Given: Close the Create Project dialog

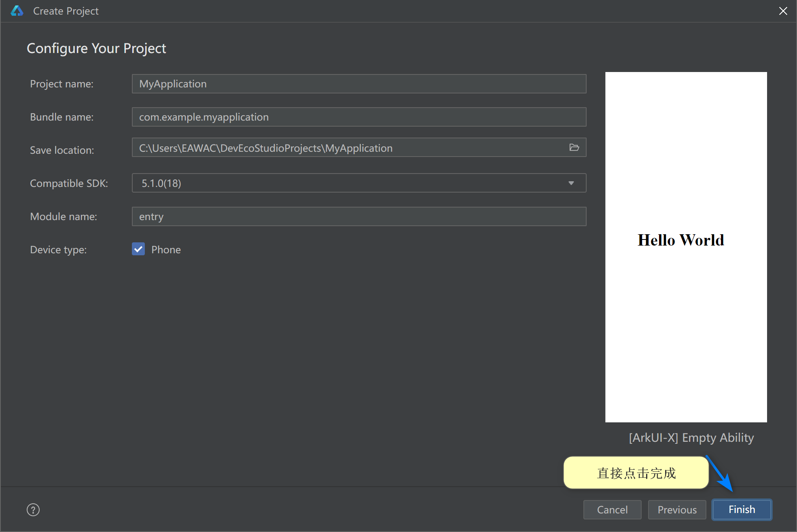Looking at the screenshot, I should pyautogui.click(x=783, y=11).
